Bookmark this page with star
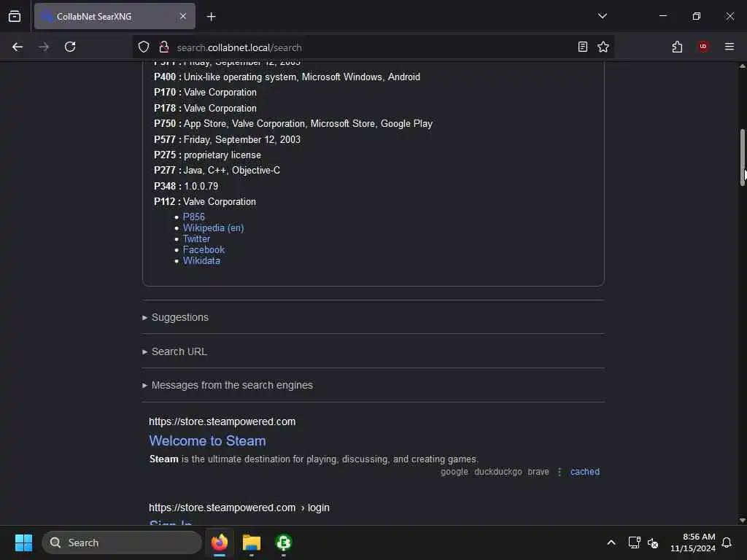 point(603,47)
